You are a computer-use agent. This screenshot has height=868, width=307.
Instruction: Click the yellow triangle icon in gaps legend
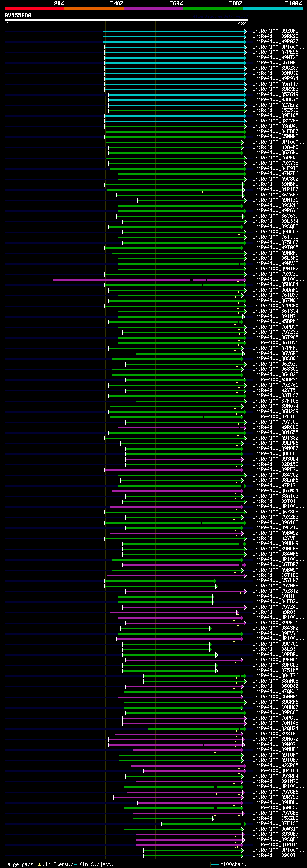pyautogui.click(x=39, y=864)
